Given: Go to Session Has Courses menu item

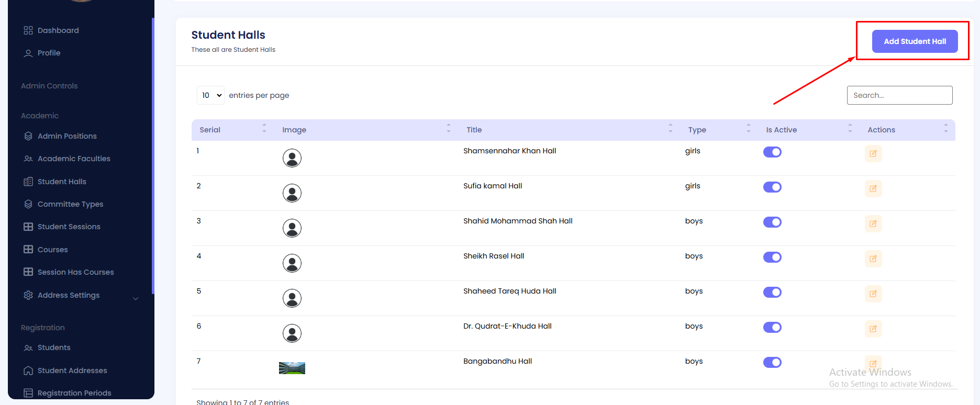Looking at the screenshot, I should tap(75, 272).
